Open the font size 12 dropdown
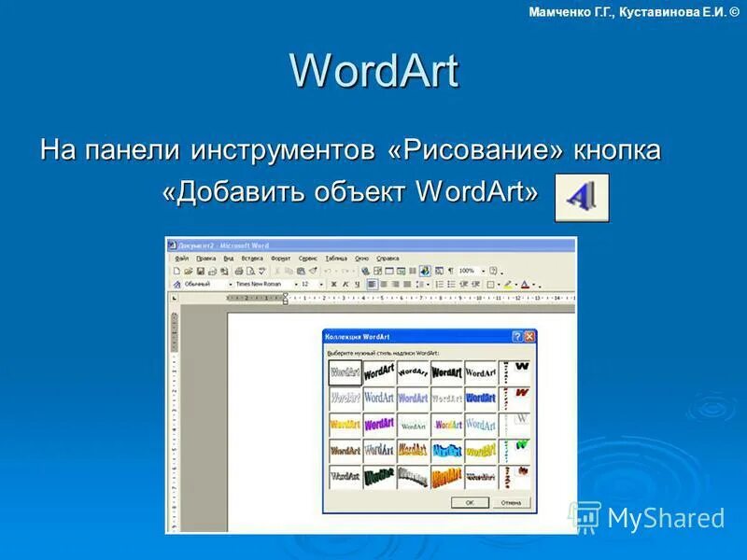Screen dimensions: 747x560 pyautogui.click(x=321, y=285)
